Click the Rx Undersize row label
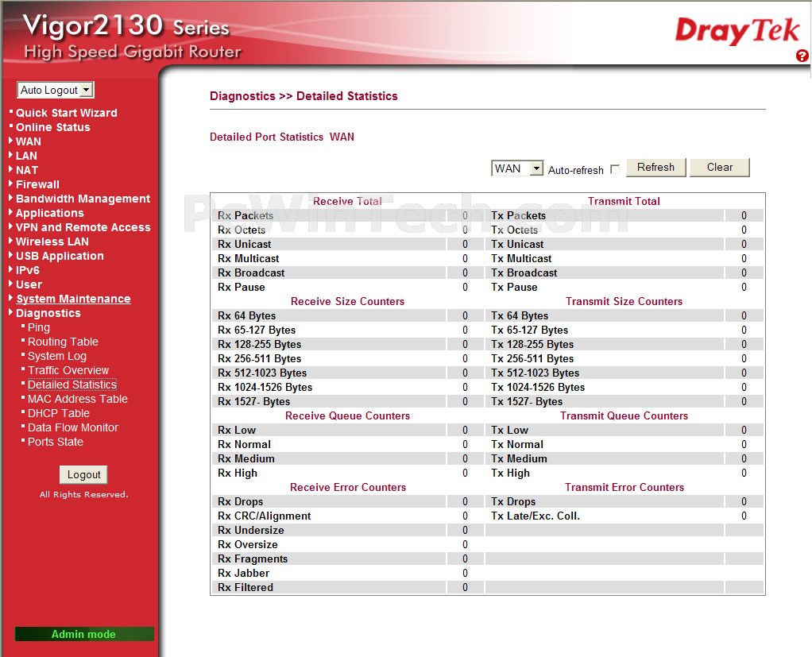This screenshot has width=812, height=657. (x=251, y=530)
